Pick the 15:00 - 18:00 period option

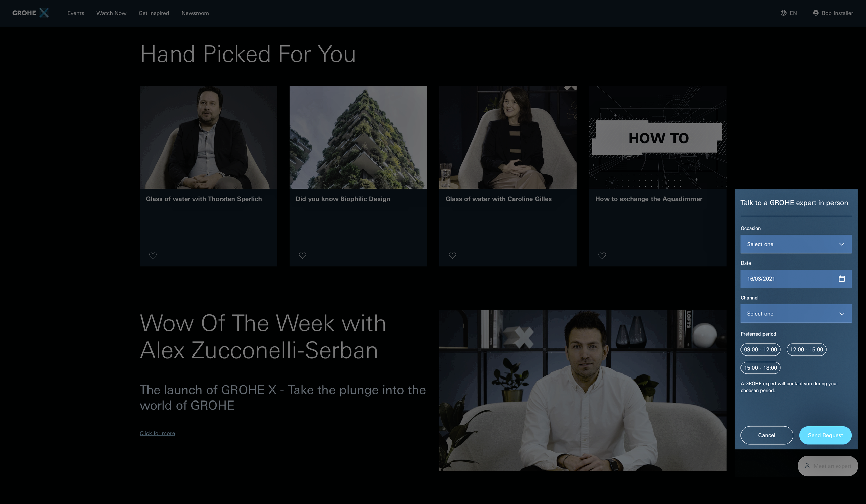(x=760, y=368)
